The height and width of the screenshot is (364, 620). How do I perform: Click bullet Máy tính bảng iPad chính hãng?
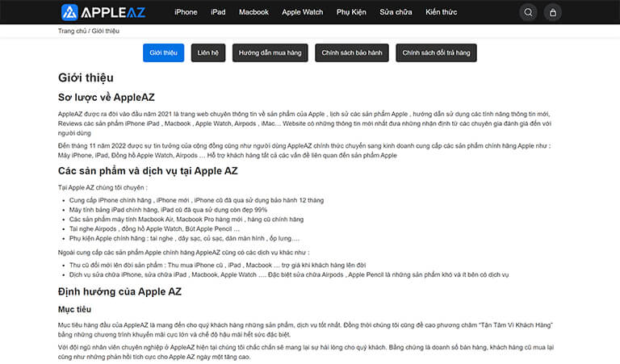tap(168, 210)
